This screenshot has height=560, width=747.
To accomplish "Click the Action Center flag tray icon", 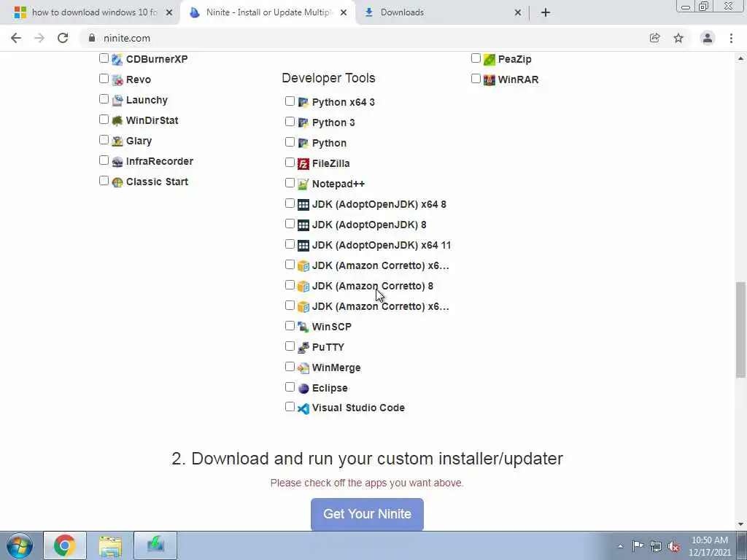I will coord(638,546).
